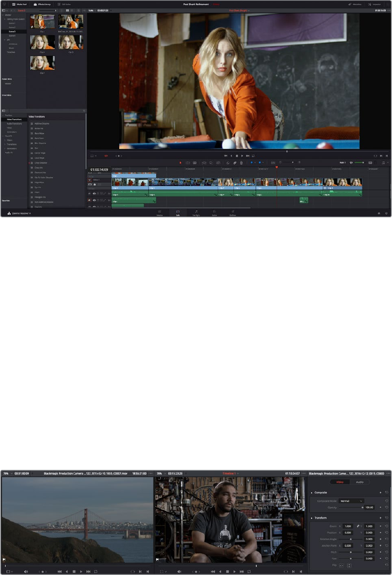
Task: Adjust the Opacity slider in Inspector
Action: [351, 507]
